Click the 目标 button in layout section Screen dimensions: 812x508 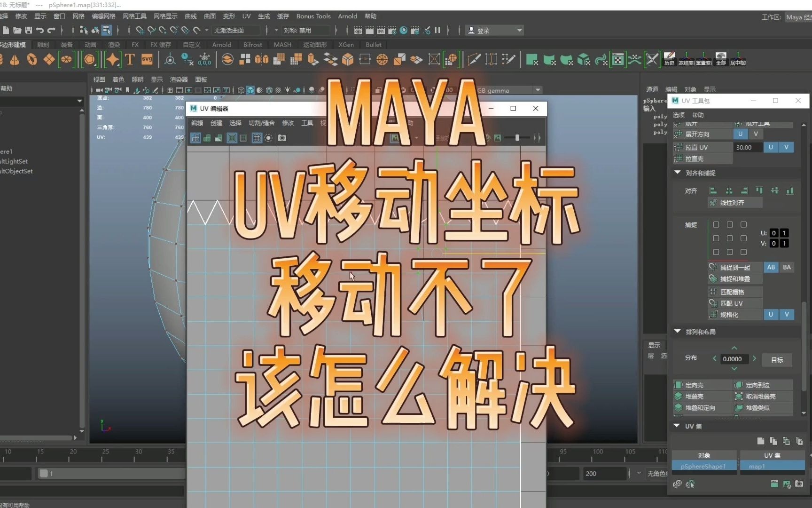(x=777, y=360)
